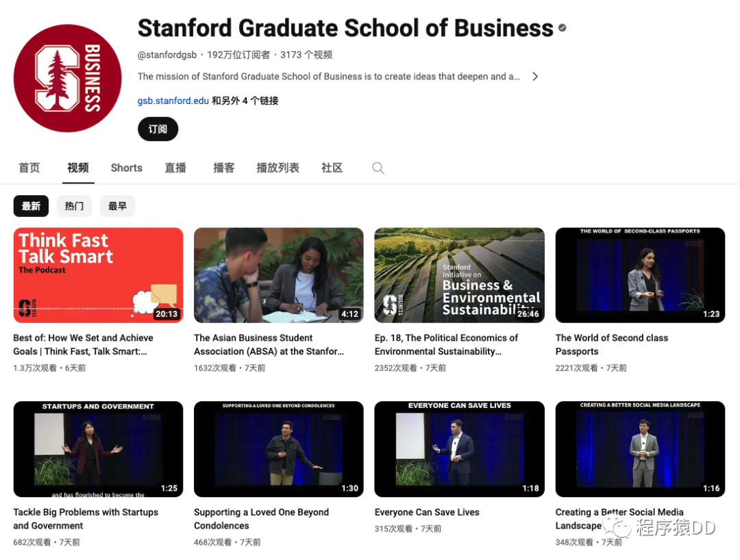740x560 pixels.
Task: Click the '3173 个视频' video count
Action: (x=306, y=55)
